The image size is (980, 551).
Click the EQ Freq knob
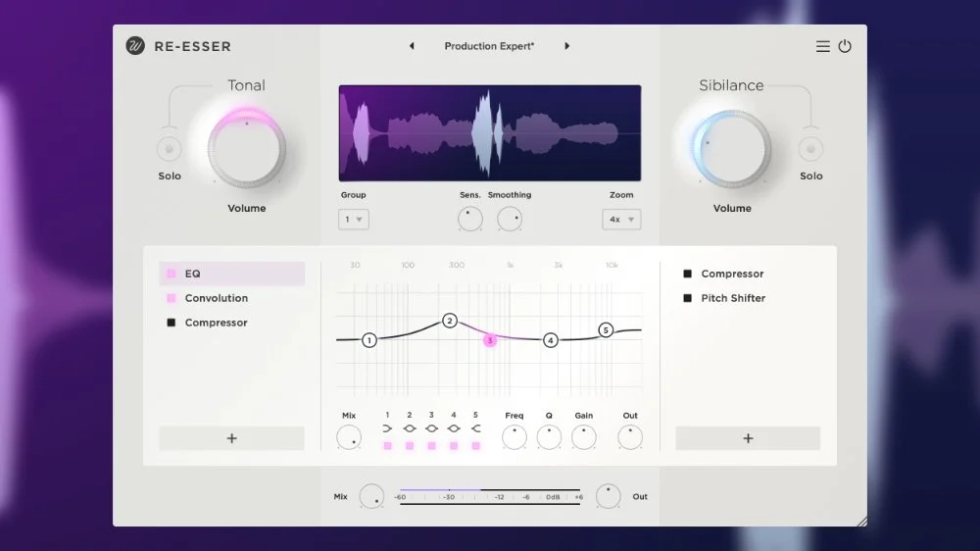(x=514, y=437)
